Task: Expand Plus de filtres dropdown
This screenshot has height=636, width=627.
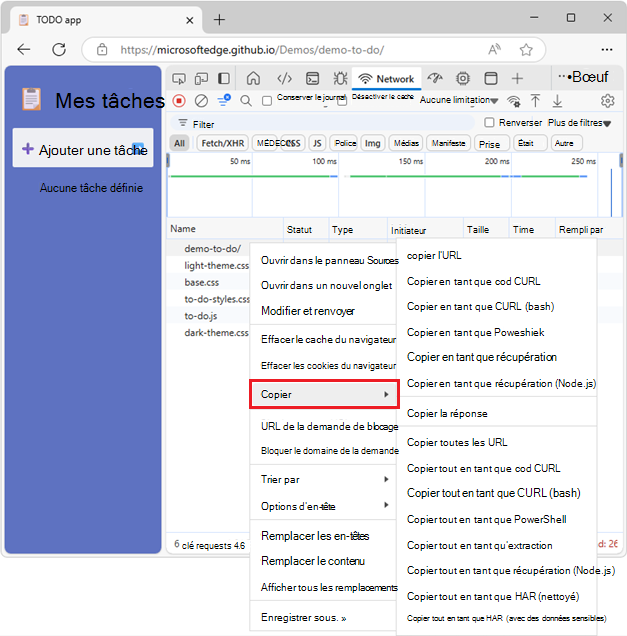Action: click(579, 123)
